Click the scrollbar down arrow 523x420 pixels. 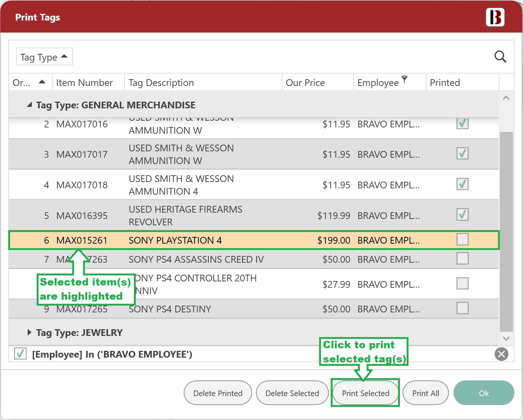[x=506, y=339]
